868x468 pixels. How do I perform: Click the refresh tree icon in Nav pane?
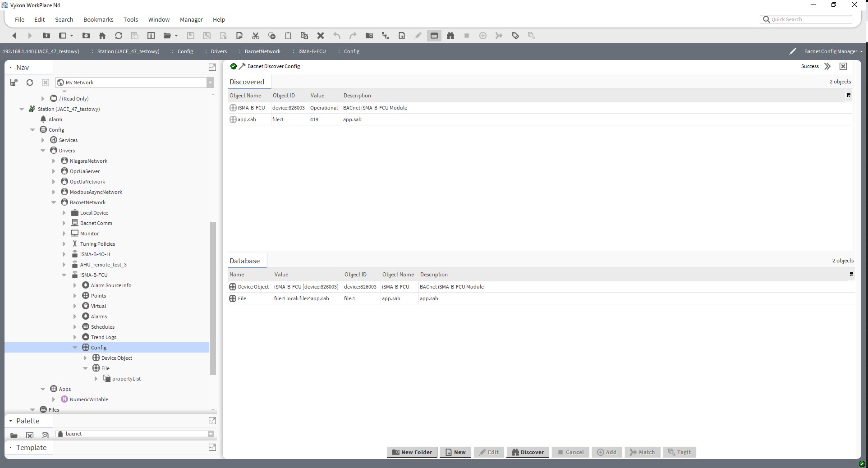29,83
